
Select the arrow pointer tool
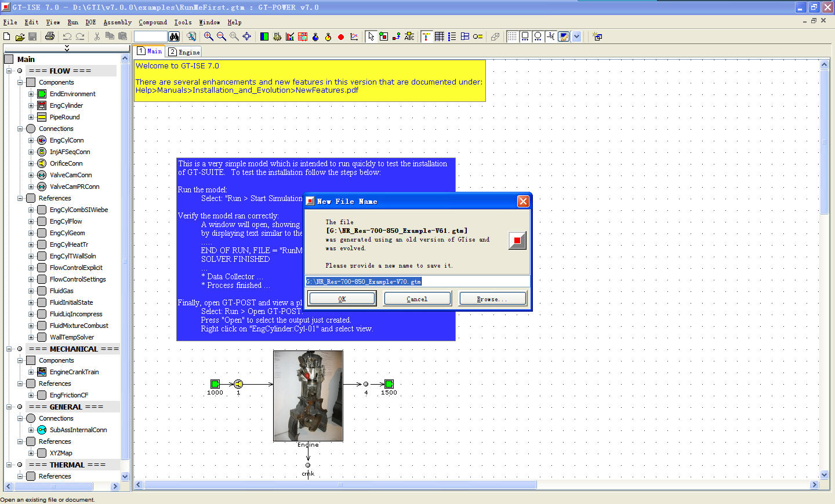(x=371, y=36)
